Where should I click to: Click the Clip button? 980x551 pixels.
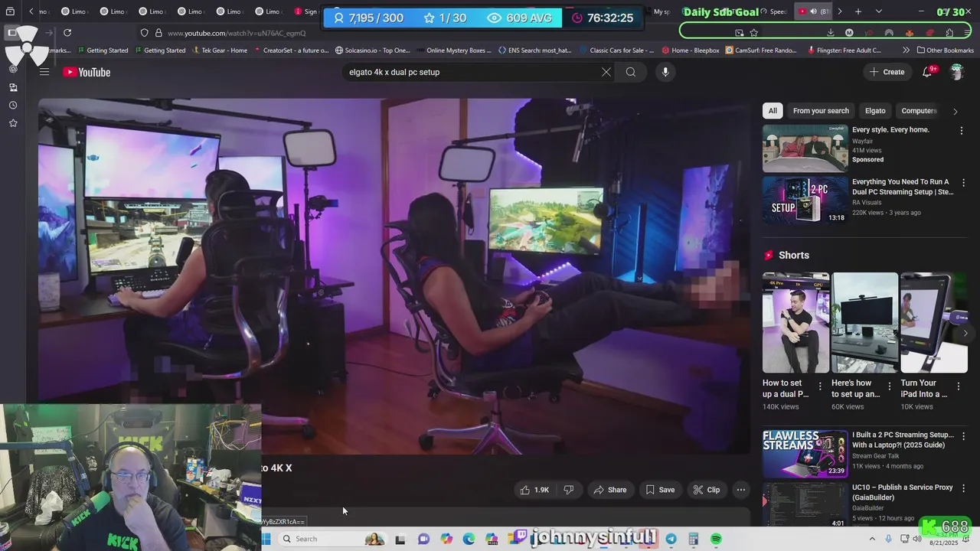706,490
